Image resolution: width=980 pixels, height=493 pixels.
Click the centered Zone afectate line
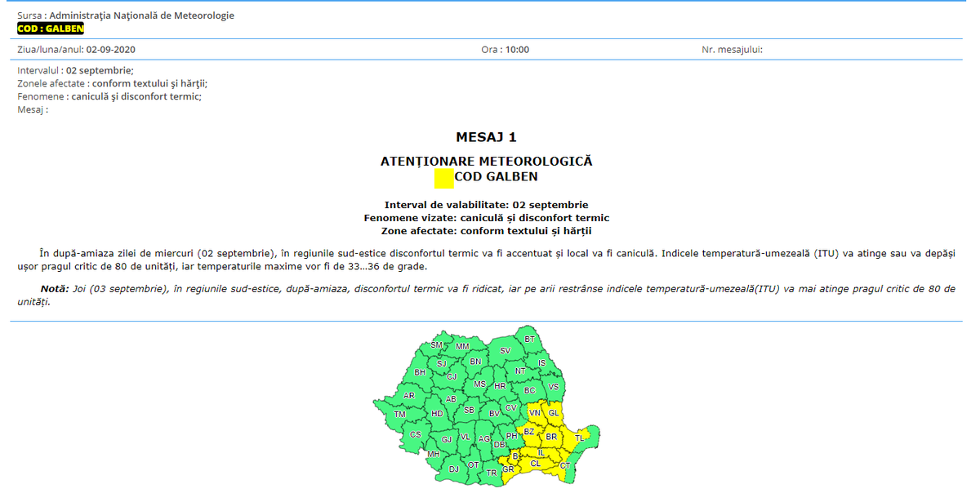[487, 231]
